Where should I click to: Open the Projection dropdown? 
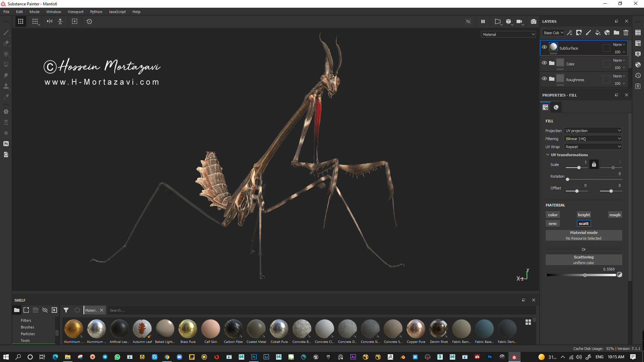click(x=593, y=131)
